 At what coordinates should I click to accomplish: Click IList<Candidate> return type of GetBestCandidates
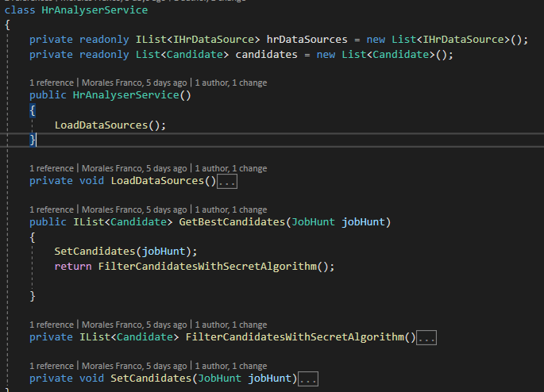pyautogui.click(x=122, y=222)
